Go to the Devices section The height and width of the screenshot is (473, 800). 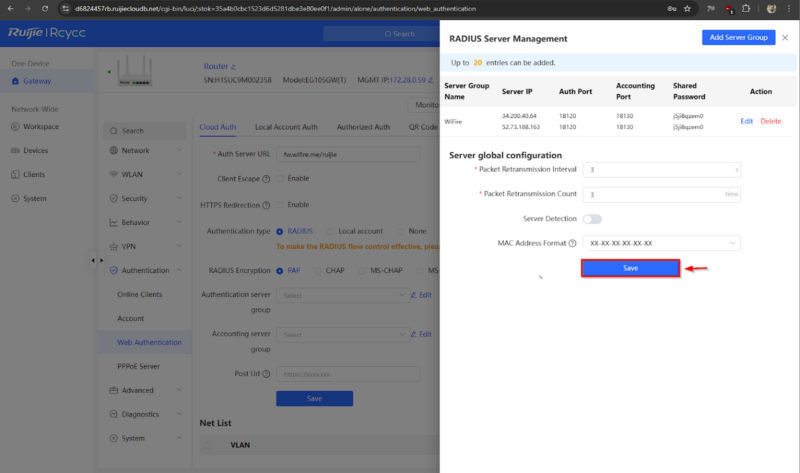pyautogui.click(x=35, y=150)
